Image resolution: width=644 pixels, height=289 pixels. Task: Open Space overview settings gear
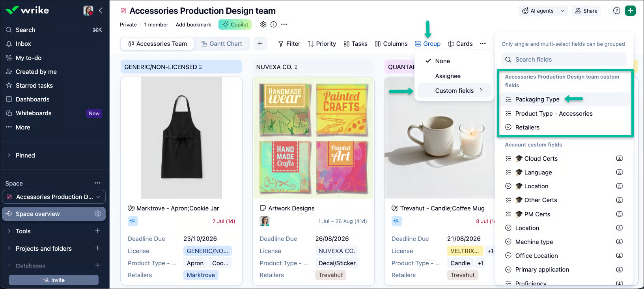point(98,214)
